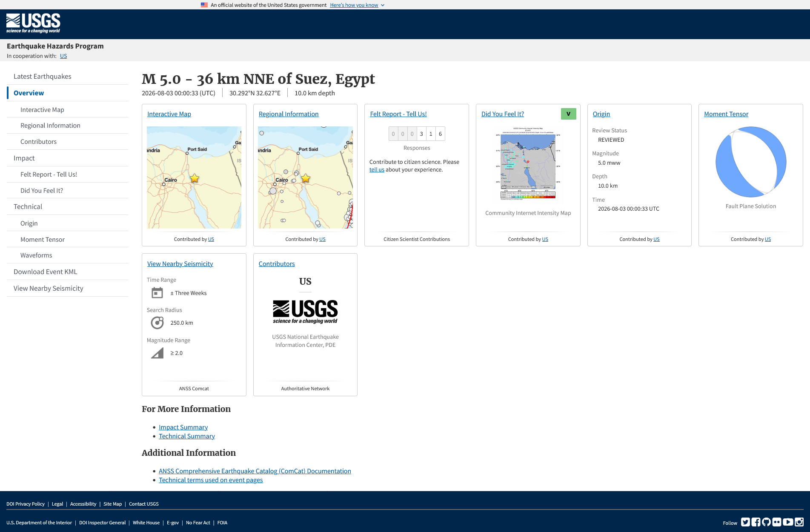810x532 pixels.
Task: Click the search radius icon beside 250.0 km
Action: (x=157, y=323)
